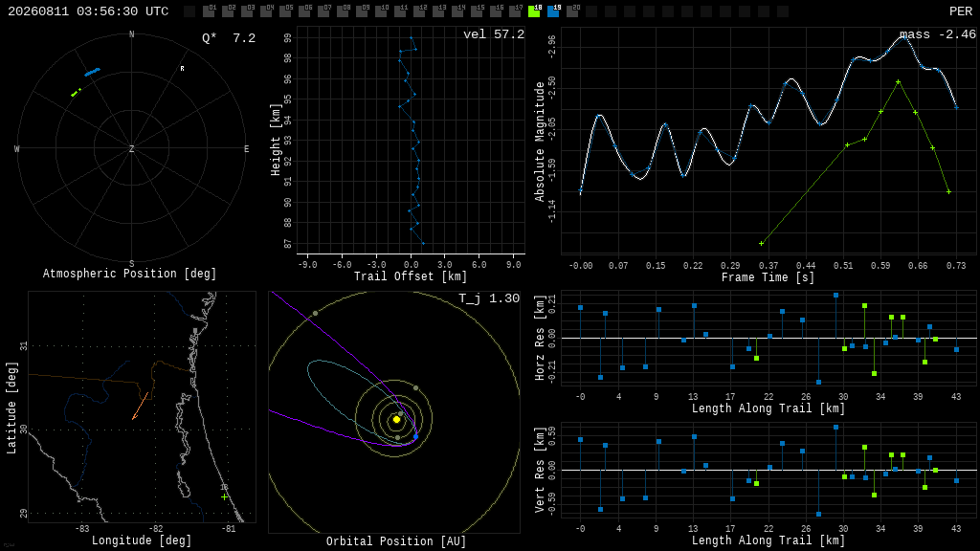Click the orange meteor ground track arrow
This screenshot has height=551, width=980.
(x=140, y=406)
